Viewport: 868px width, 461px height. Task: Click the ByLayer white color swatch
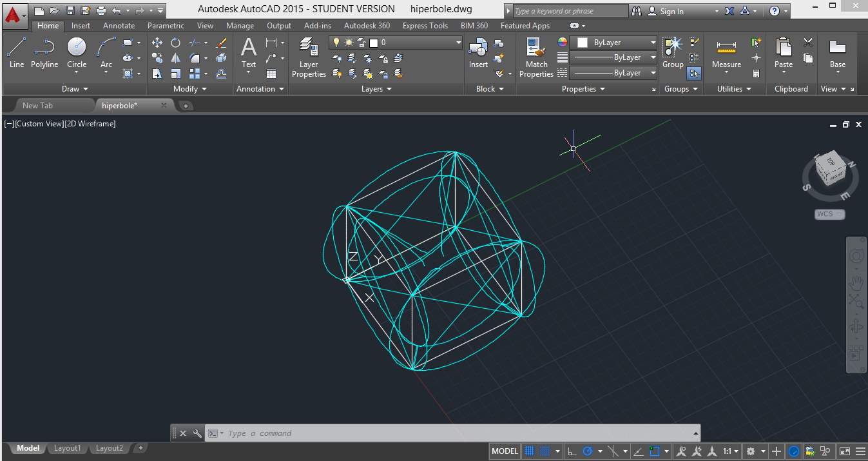coord(583,43)
